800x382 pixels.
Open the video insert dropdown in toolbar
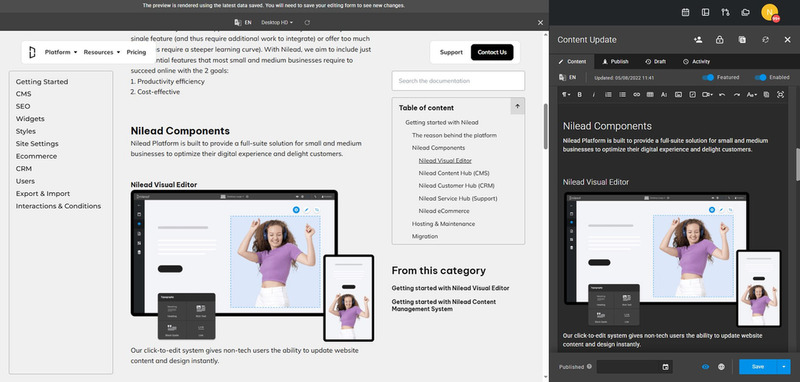tap(707, 94)
